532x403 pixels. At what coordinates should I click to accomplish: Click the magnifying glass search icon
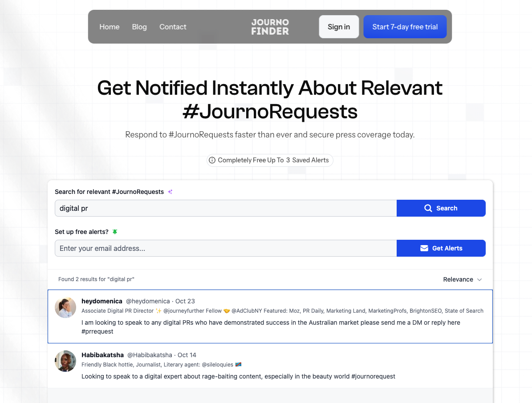tap(428, 208)
